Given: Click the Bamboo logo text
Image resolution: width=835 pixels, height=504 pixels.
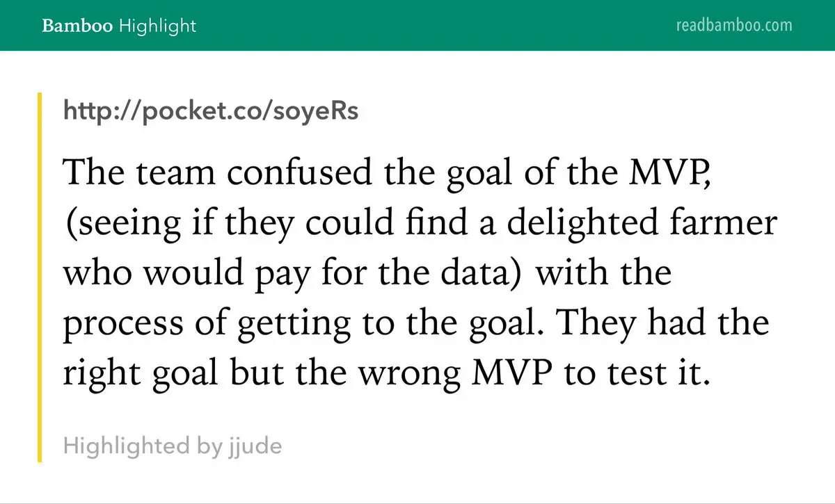Looking at the screenshot, I should (x=78, y=26).
